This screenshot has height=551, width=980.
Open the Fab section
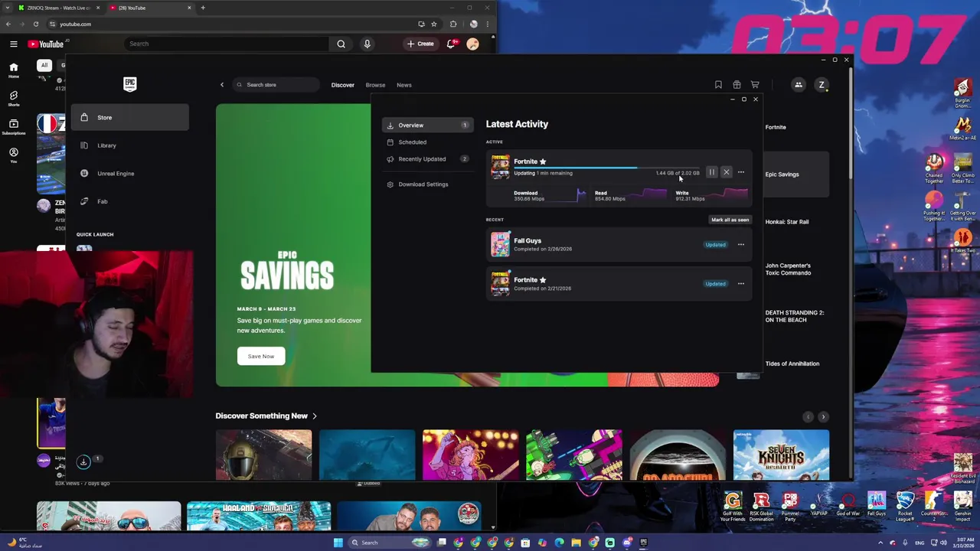129,201
